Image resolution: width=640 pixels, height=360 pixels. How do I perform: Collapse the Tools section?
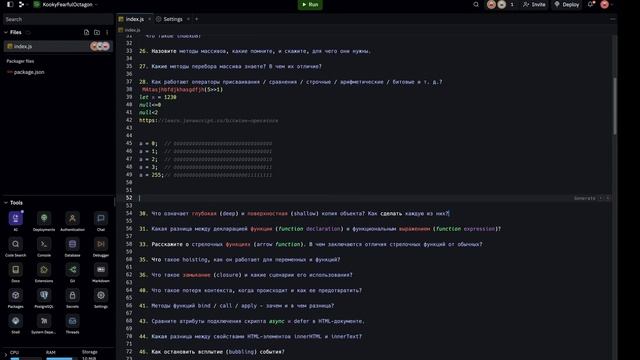point(6,203)
